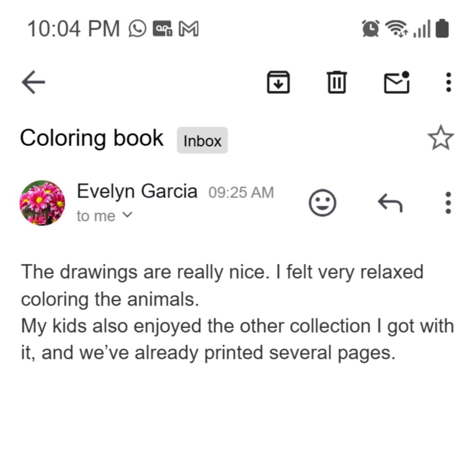Tap the battery icon
This screenshot has width=476, height=476.
coord(442,29)
